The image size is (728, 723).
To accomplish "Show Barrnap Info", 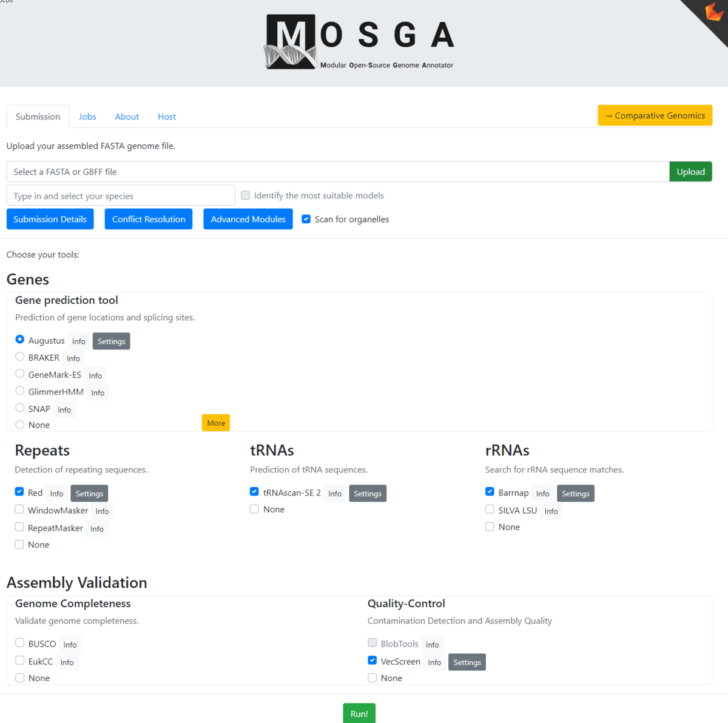I will [x=543, y=494].
